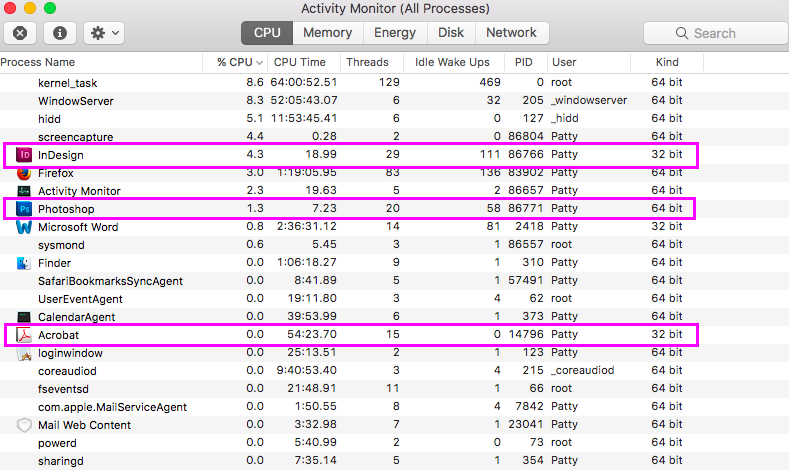
Task: Click the _hidd user cell
Action: pos(565,118)
